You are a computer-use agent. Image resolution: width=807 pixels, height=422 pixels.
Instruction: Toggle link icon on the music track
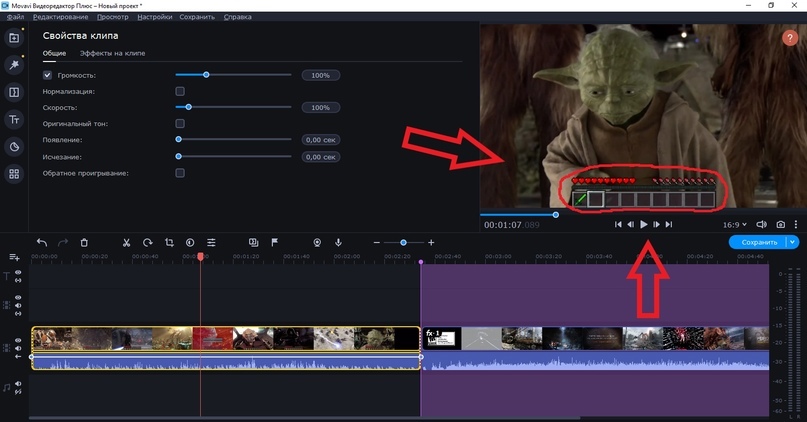[x=18, y=392]
